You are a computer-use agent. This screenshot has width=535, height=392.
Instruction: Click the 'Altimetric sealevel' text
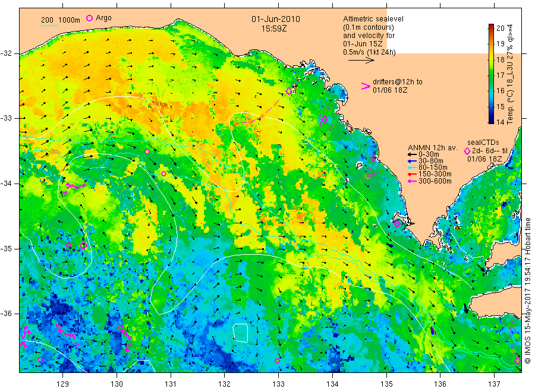(x=373, y=19)
